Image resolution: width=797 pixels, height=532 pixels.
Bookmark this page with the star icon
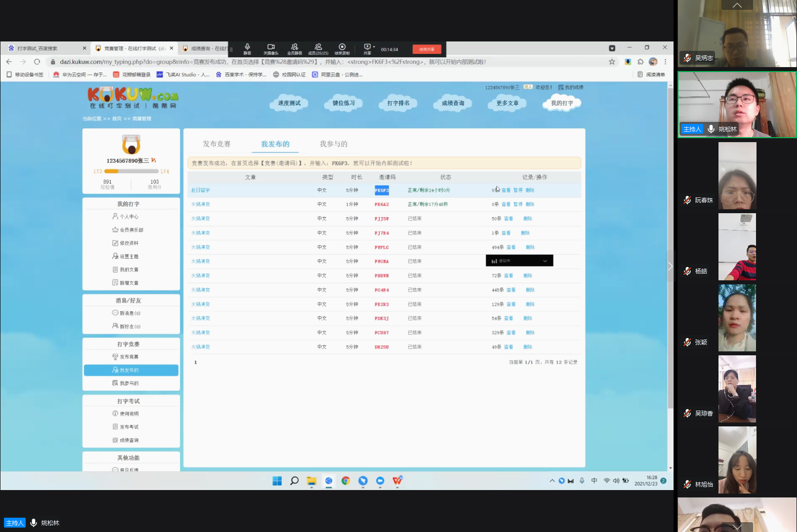pos(612,62)
